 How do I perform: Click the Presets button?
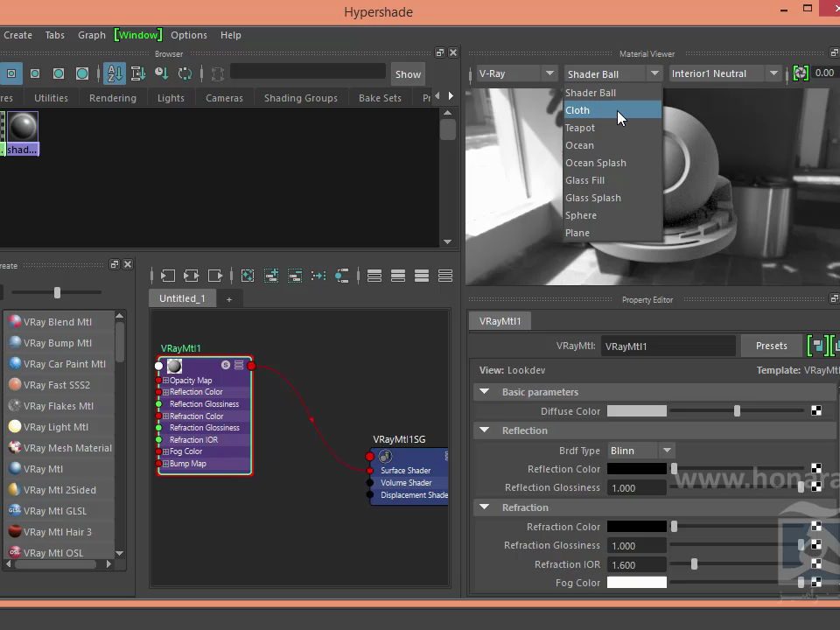(772, 346)
